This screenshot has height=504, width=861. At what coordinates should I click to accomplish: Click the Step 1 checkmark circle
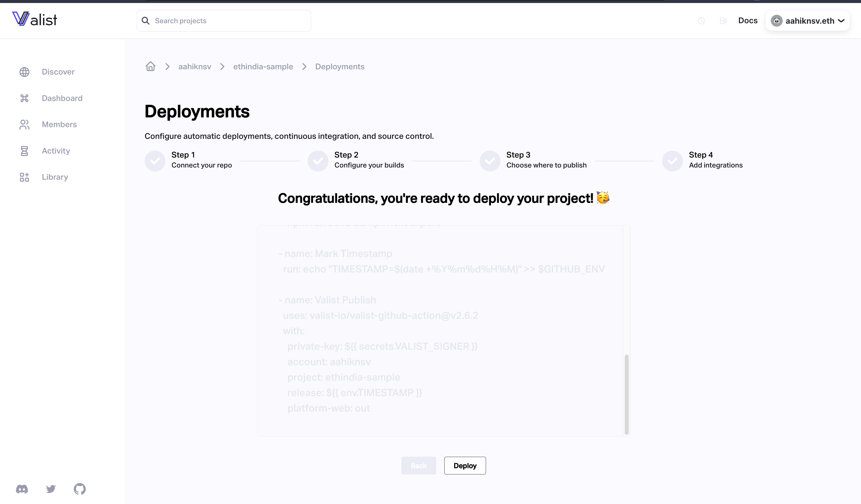point(155,161)
